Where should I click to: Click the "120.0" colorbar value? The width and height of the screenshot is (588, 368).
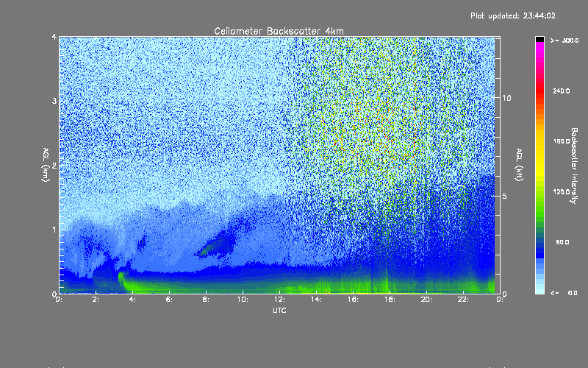(562, 191)
